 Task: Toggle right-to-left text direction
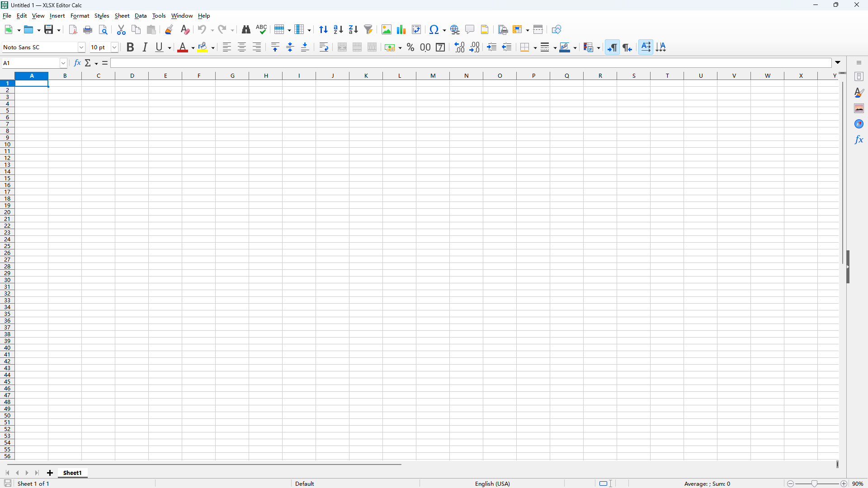[627, 47]
